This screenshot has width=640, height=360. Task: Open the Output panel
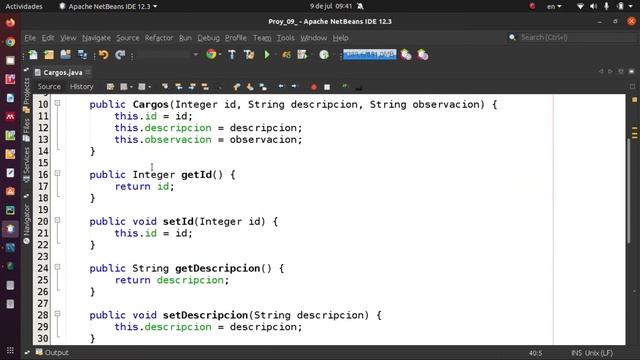(52, 352)
